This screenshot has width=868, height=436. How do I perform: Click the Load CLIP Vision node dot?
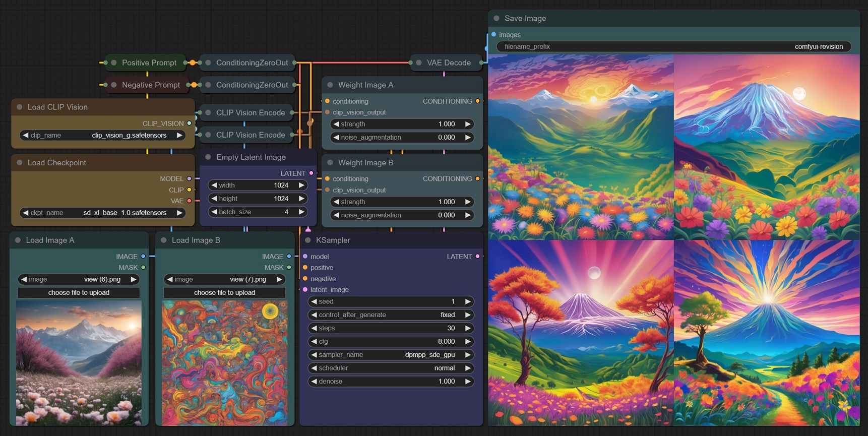point(20,107)
